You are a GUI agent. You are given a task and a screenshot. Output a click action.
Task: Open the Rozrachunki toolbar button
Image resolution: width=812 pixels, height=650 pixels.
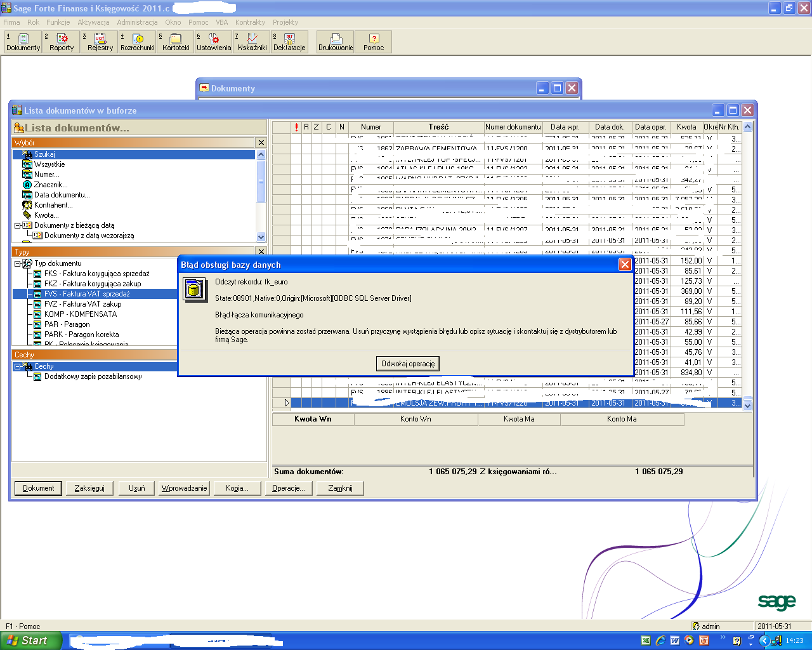138,42
